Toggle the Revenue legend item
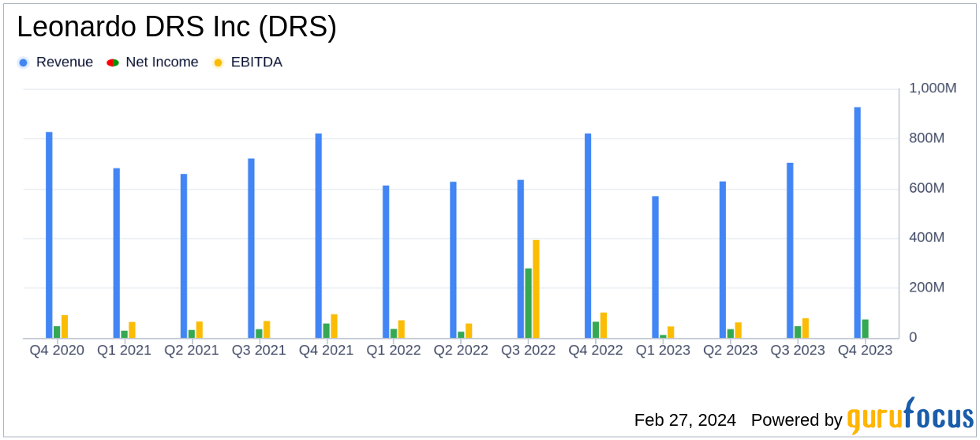 [x=55, y=62]
